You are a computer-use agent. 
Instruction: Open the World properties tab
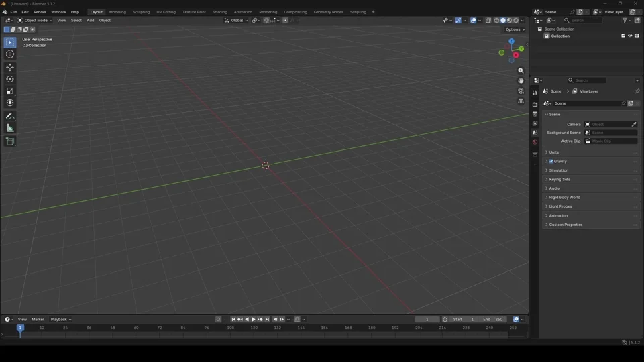(x=535, y=142)
